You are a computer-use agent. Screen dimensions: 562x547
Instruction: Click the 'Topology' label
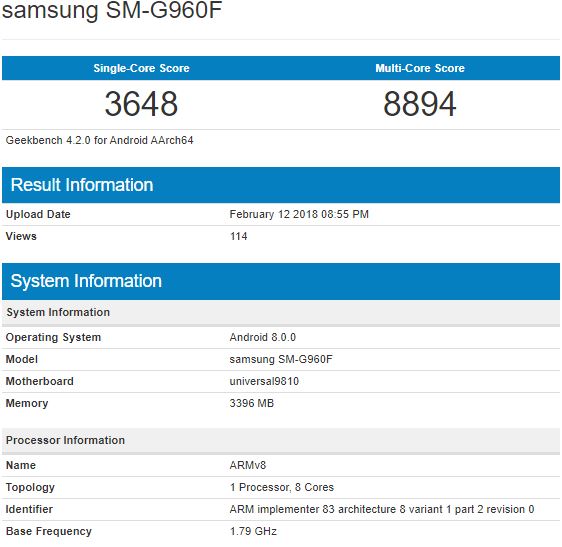(x=30, y=487)
